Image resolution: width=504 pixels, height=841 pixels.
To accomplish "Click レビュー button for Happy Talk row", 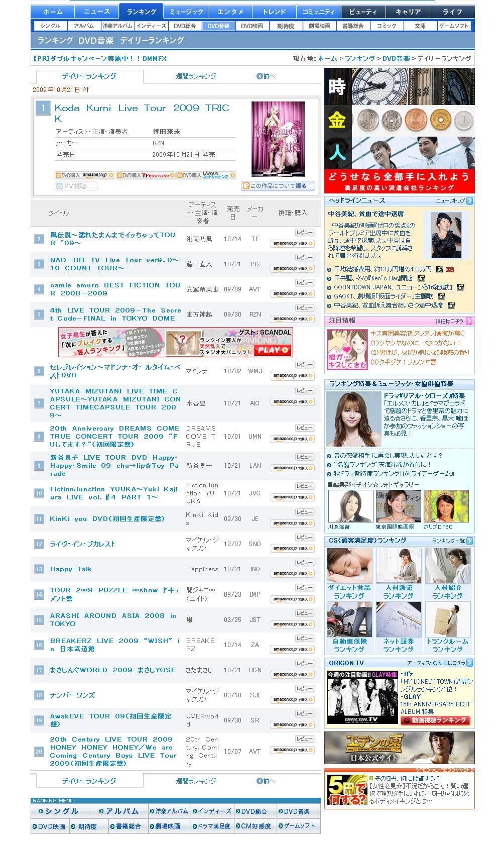I will coord(304,563).
